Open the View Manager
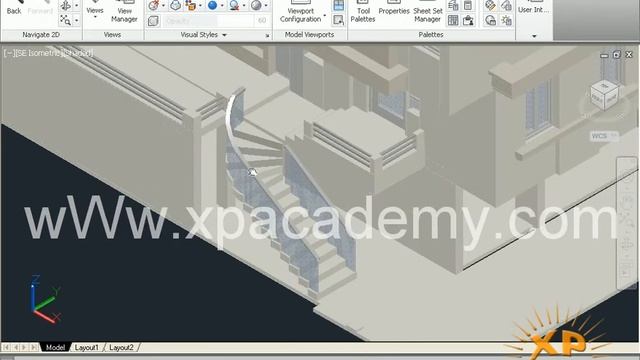 pyautogui.click(x=124, y=12)
